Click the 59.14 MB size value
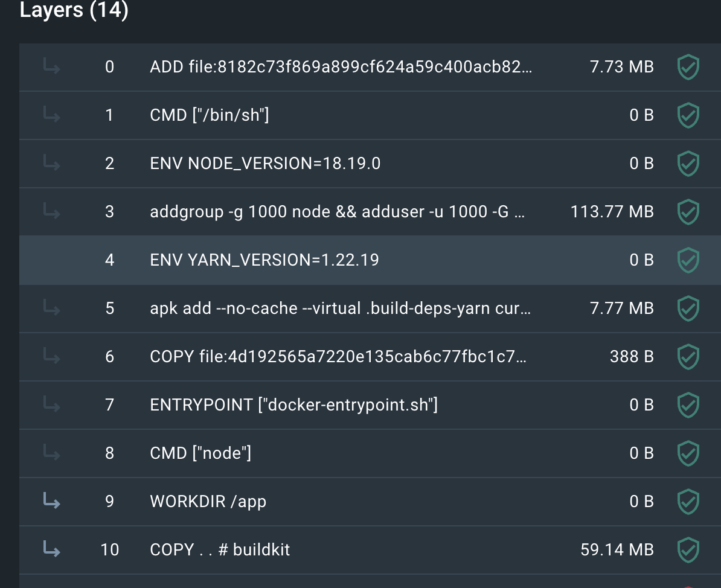The width and height of the screenshot is (721, 588). click(617, 550)
